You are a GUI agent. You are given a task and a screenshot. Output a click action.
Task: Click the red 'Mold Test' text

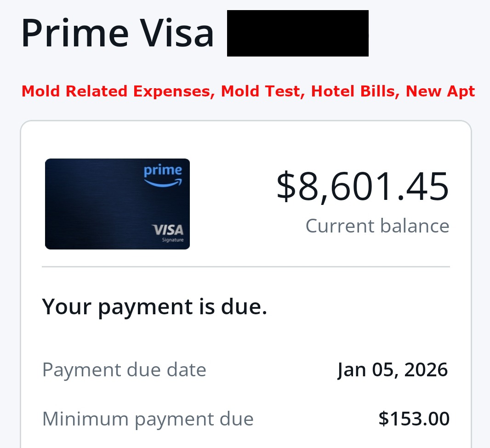pos(260,91)
